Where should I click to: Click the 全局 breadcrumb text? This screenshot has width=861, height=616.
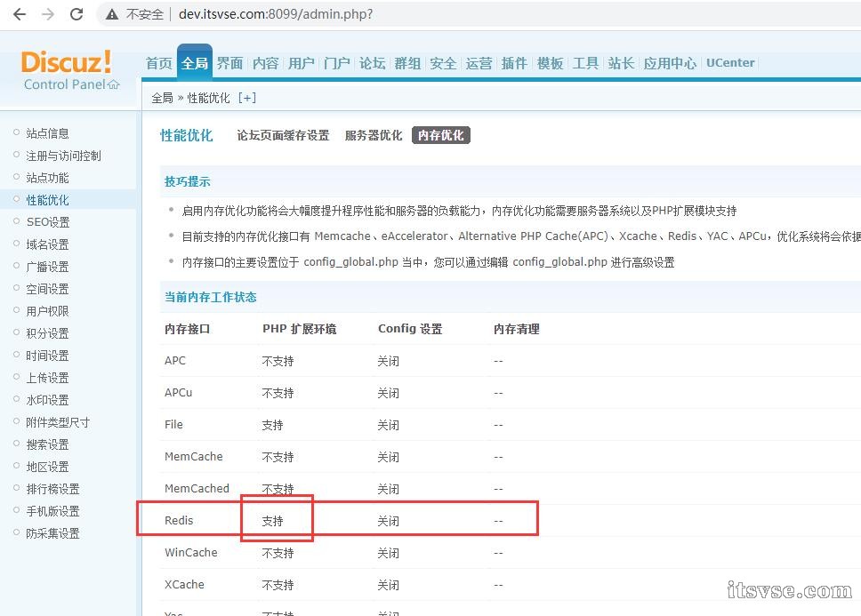[162, 98]
